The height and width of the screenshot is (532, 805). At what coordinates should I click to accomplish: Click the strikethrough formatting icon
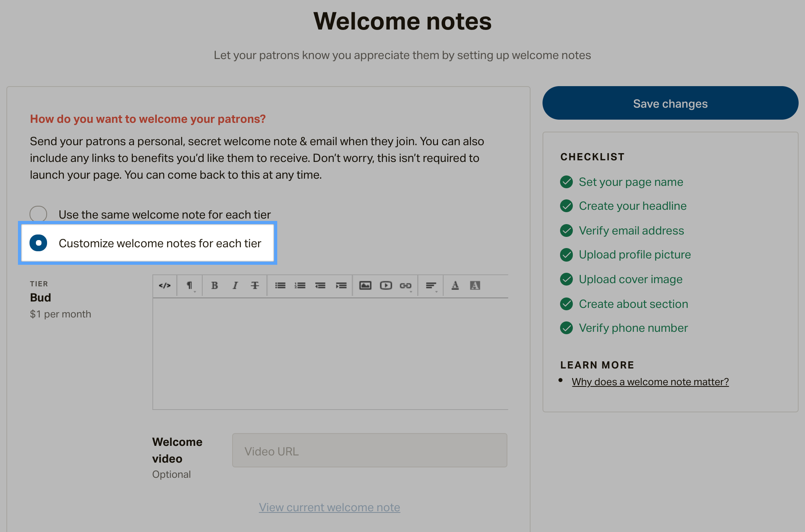coord(254,286)
